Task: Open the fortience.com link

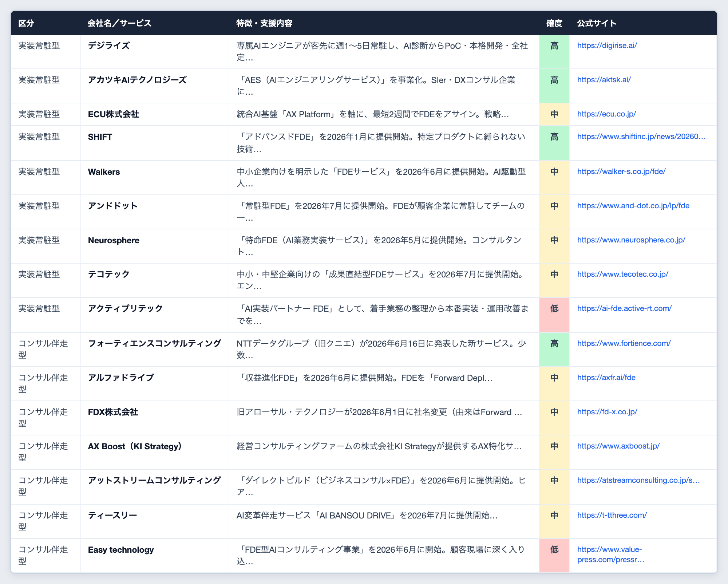Action: 624,343
